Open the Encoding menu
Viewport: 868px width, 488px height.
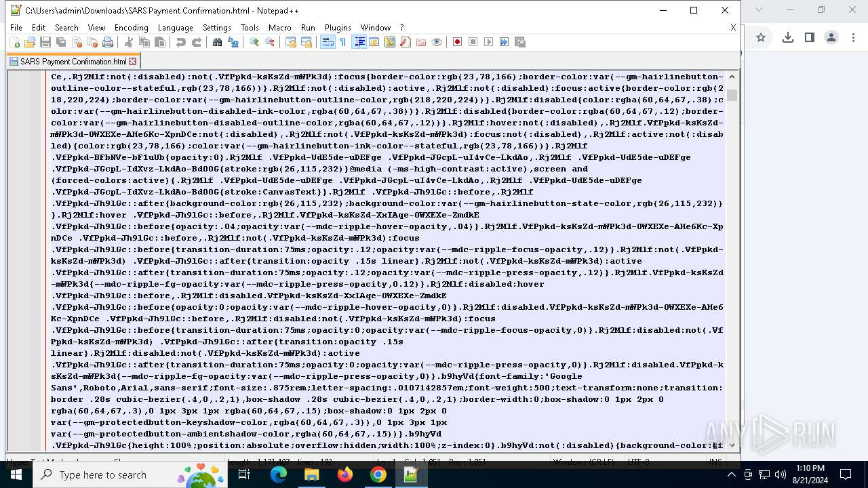pos(131,28)
